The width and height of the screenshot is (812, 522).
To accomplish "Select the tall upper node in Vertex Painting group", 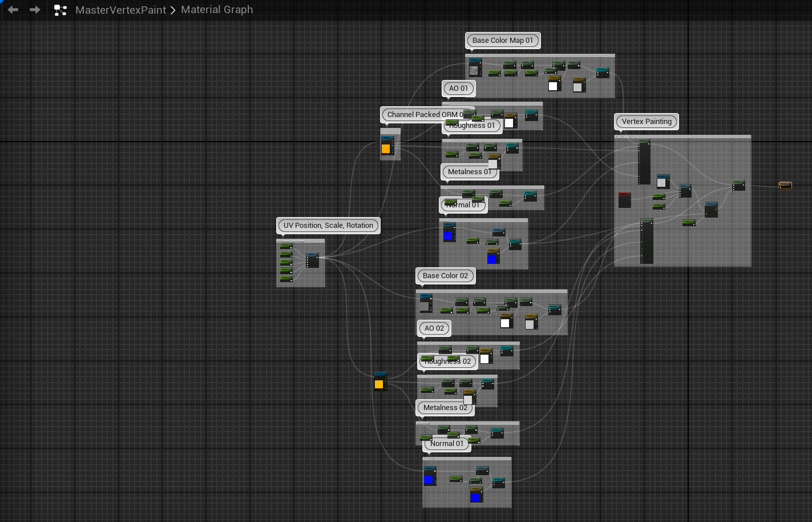I will click(644, 162).
